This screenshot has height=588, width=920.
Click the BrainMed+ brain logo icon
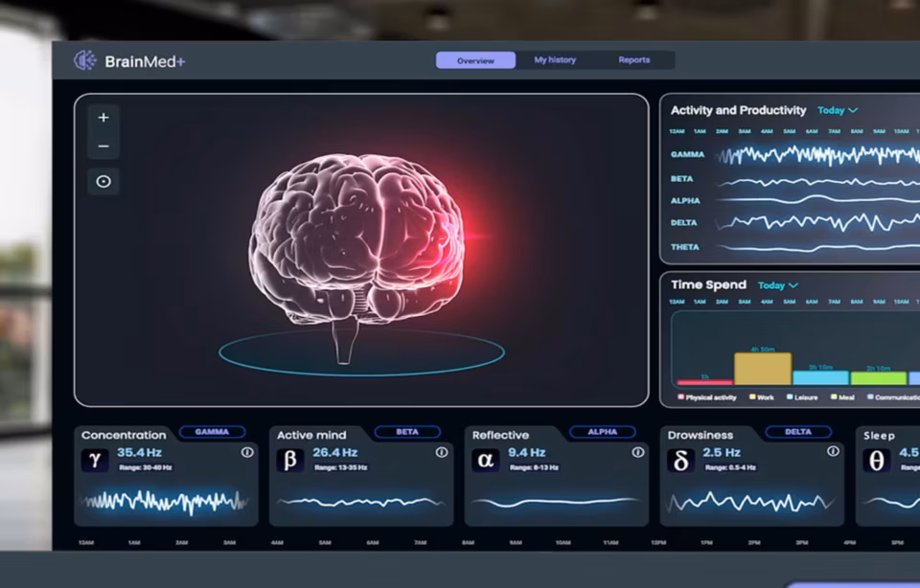85,59
